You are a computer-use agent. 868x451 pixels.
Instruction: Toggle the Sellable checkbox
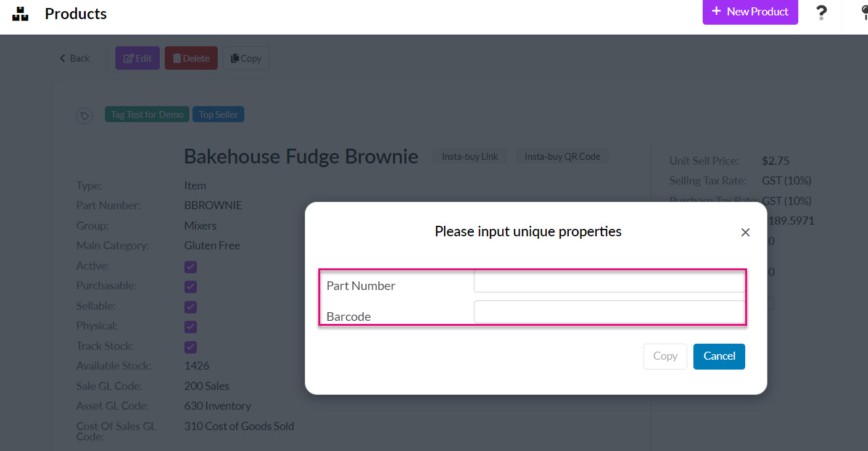pyautogui.click(x=191, y=307)
